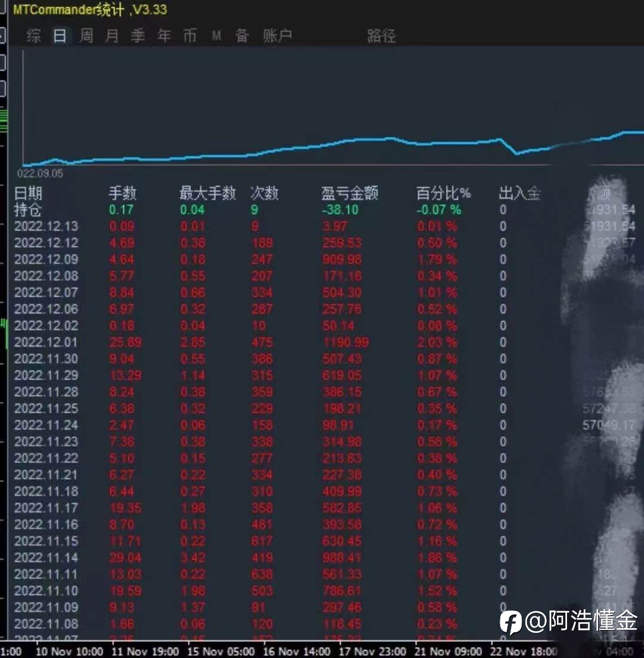The height and width of the screenshot is (658, 644).
Task: Select date row 2022.12.13
Action: (46, 226)
